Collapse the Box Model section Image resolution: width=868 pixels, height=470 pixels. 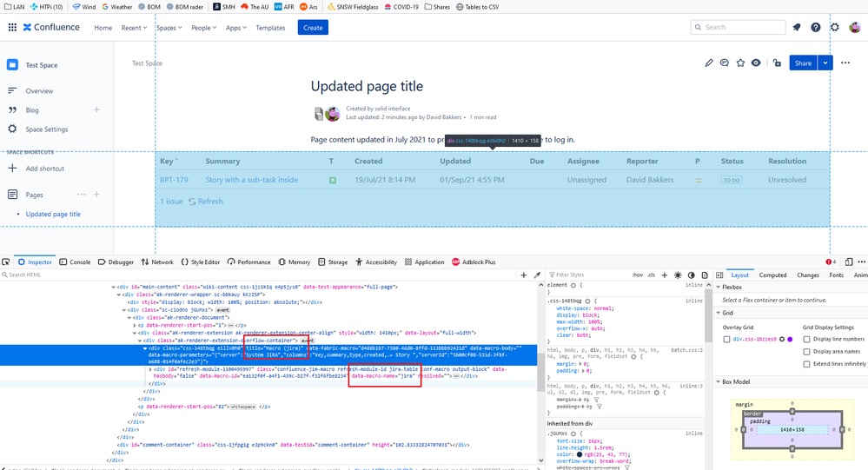pos(719,381)
